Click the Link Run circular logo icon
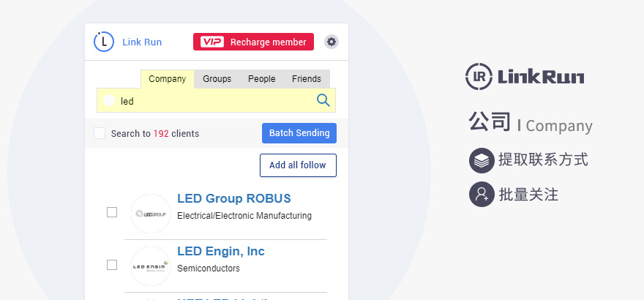This screenshot has width=644, height=300. pos(103,42)
